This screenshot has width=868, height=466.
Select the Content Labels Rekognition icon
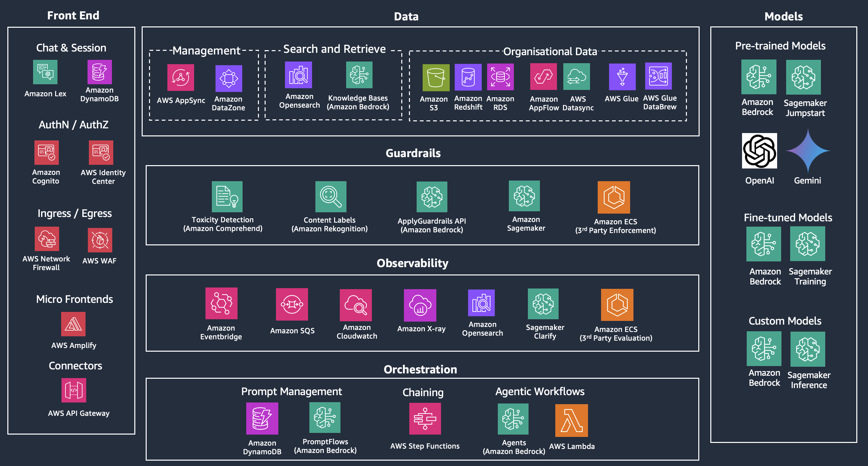click(x=330, y=197)
